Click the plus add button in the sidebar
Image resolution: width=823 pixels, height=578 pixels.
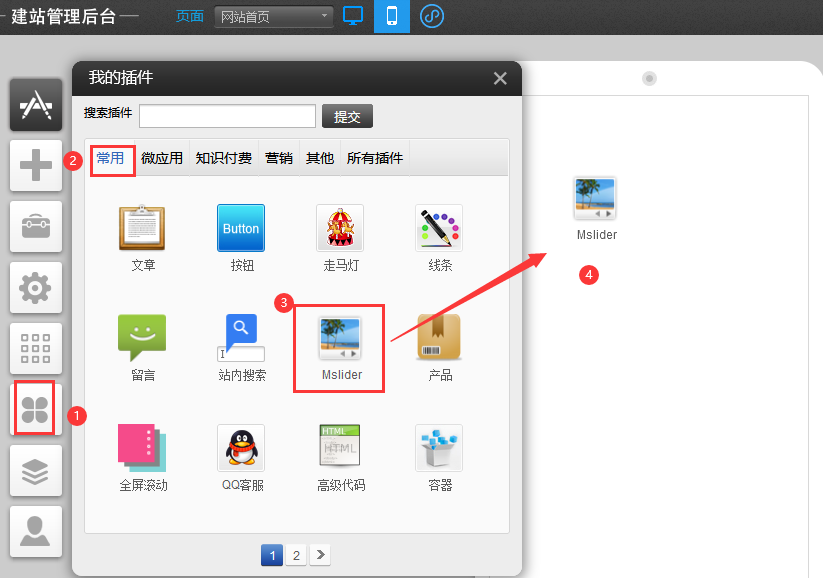click(x=36, y=165)
